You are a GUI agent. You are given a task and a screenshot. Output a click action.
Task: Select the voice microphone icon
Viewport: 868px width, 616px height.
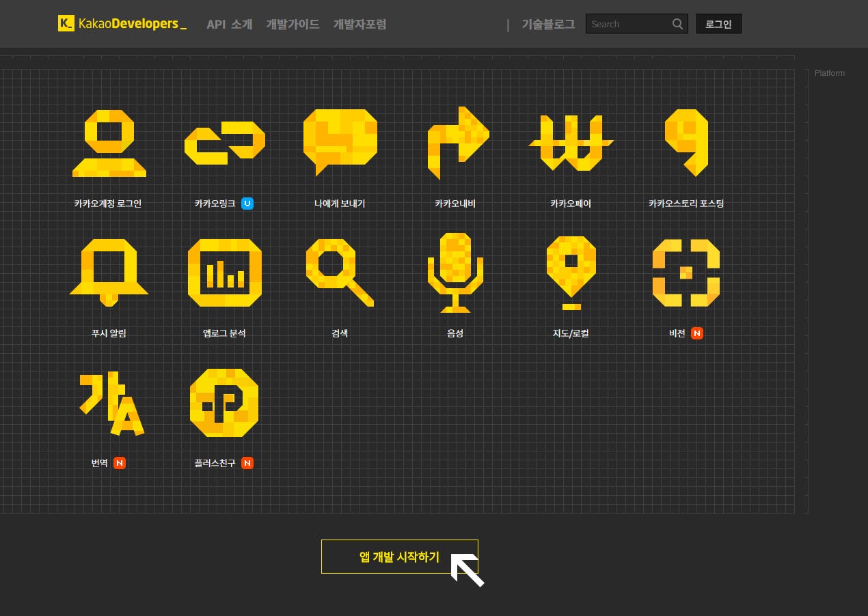tap(455, 272)
